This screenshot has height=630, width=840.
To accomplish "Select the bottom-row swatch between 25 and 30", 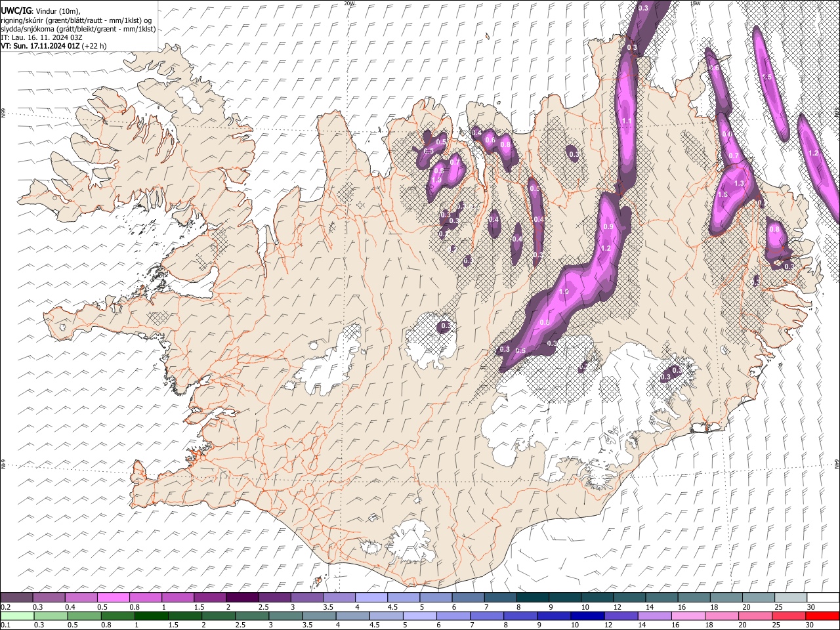I will point(789,616).
